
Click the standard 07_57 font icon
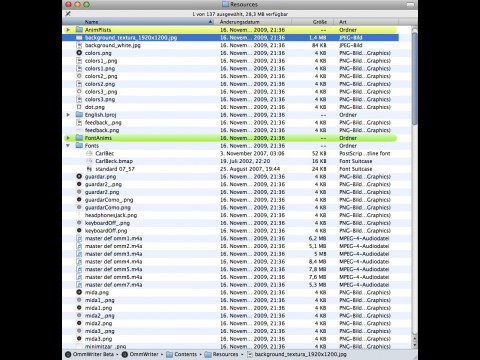[x=89, y=169]
